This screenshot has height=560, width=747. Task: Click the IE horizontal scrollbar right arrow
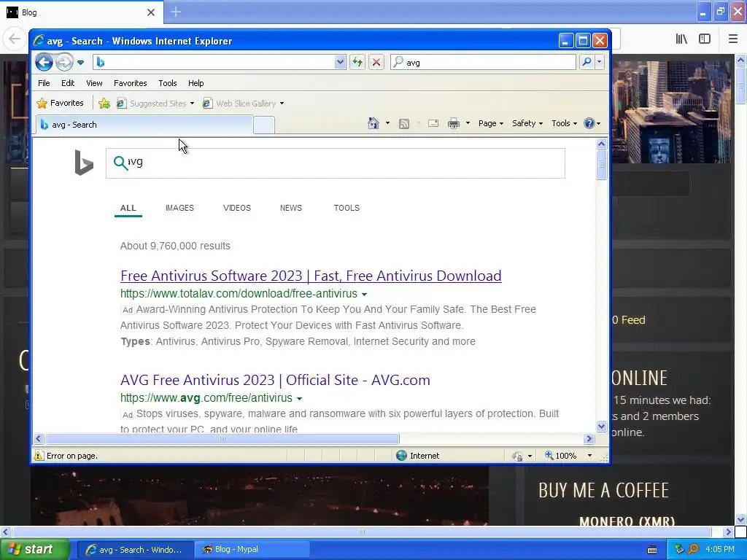(589, 438)
